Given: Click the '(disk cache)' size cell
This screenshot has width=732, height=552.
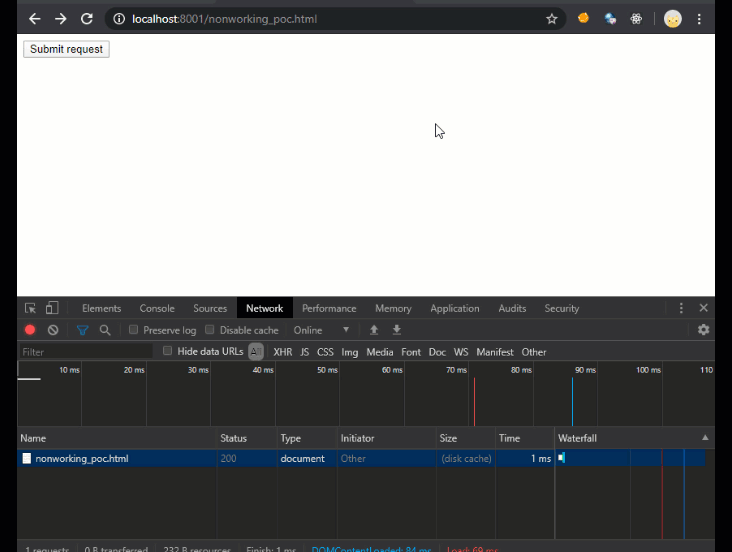Looking at the screenshot, I should (466, 459).
